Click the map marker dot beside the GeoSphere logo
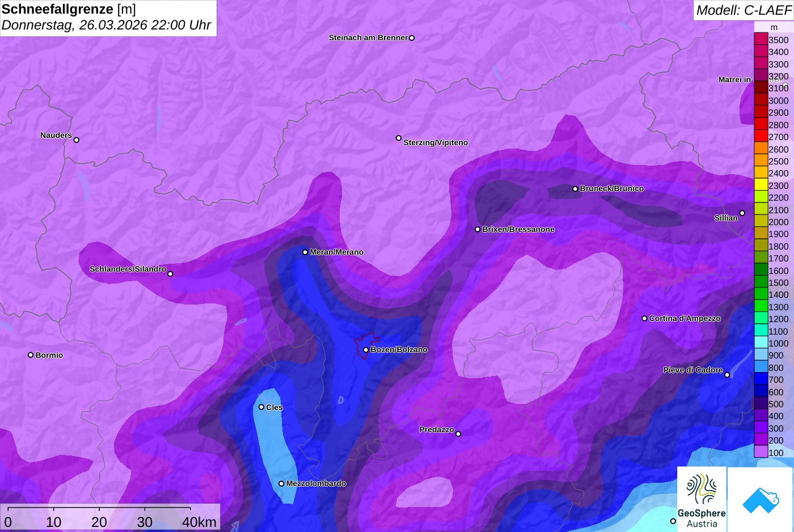 pos(673,521)
